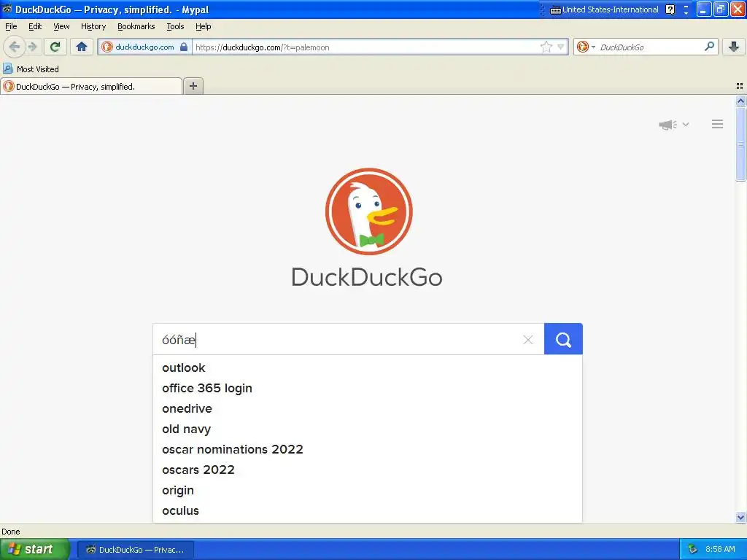Click the padlock site identity icon
Viewport: 747px width, 560px height.
184,47
